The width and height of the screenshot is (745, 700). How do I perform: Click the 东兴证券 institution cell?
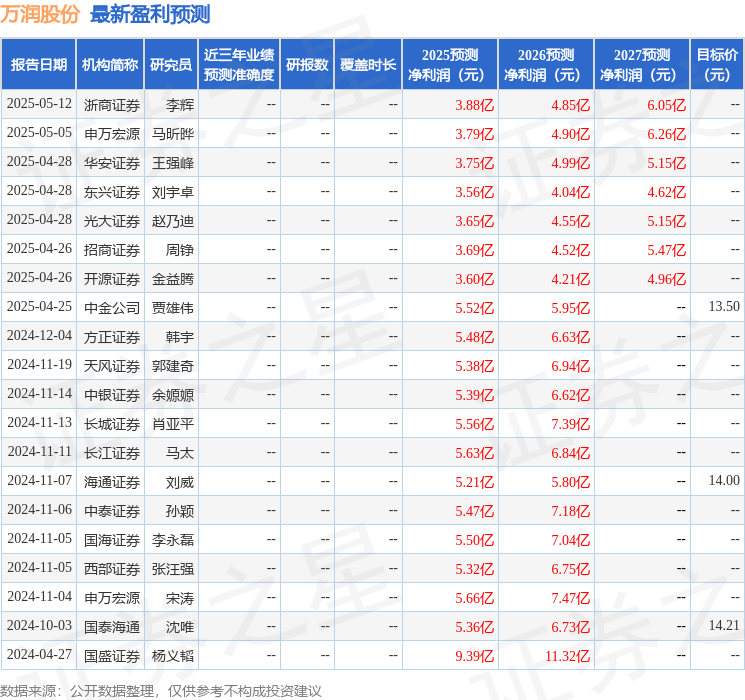pos(112,192)
